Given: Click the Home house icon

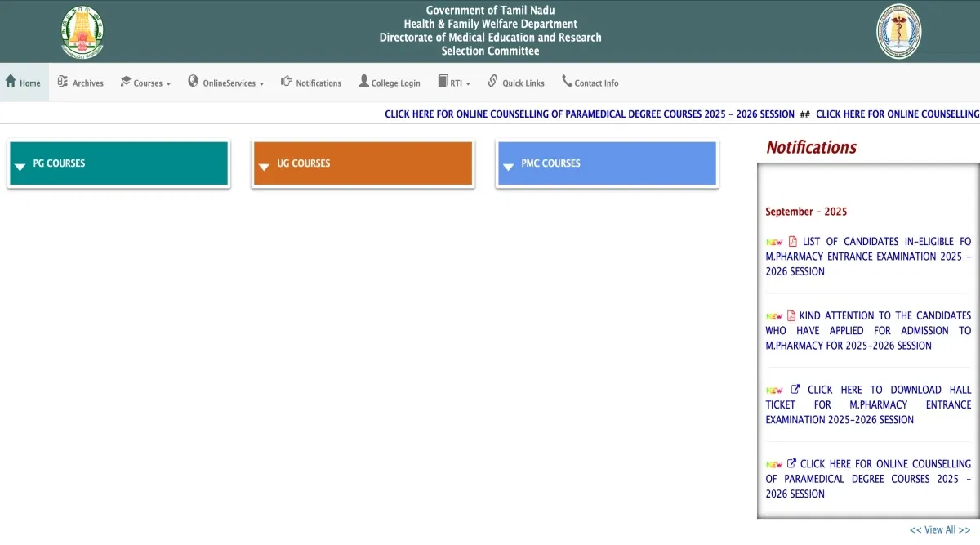Looking at the screenshot, I should click(x=11, y=81).
